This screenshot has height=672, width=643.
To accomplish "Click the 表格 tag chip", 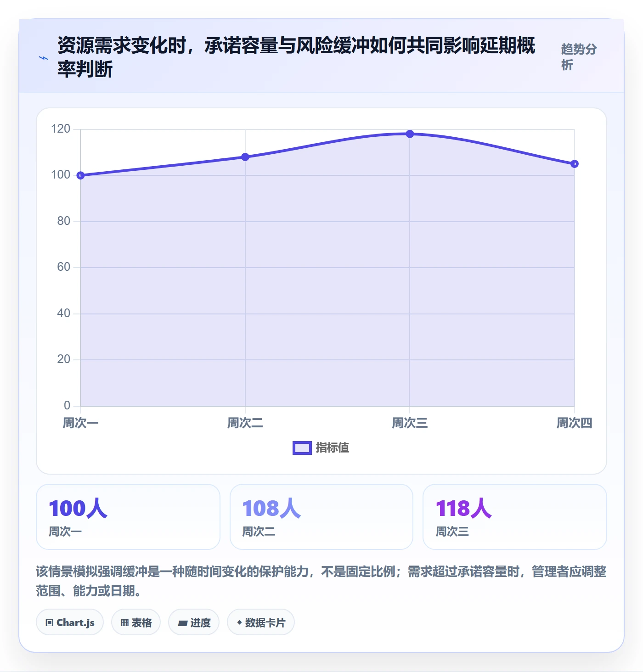I will 136,622.
